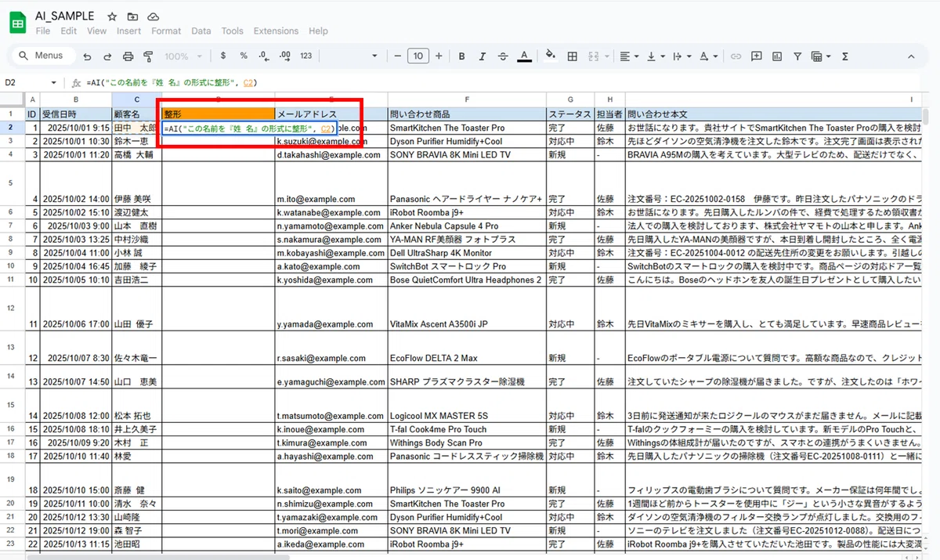The width and height of the screenshot is (940, 560).
Task: Open text wrapping dropdown
Action: coord(681,56)
